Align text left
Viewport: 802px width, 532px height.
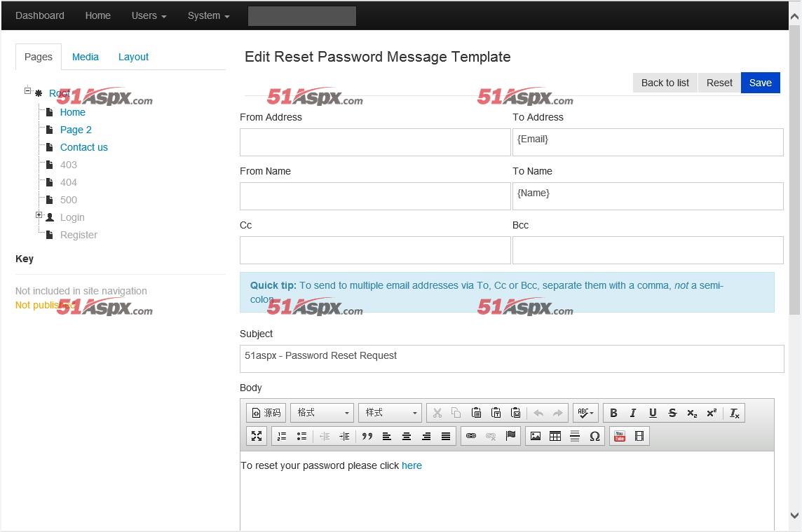tap(387, 437)
